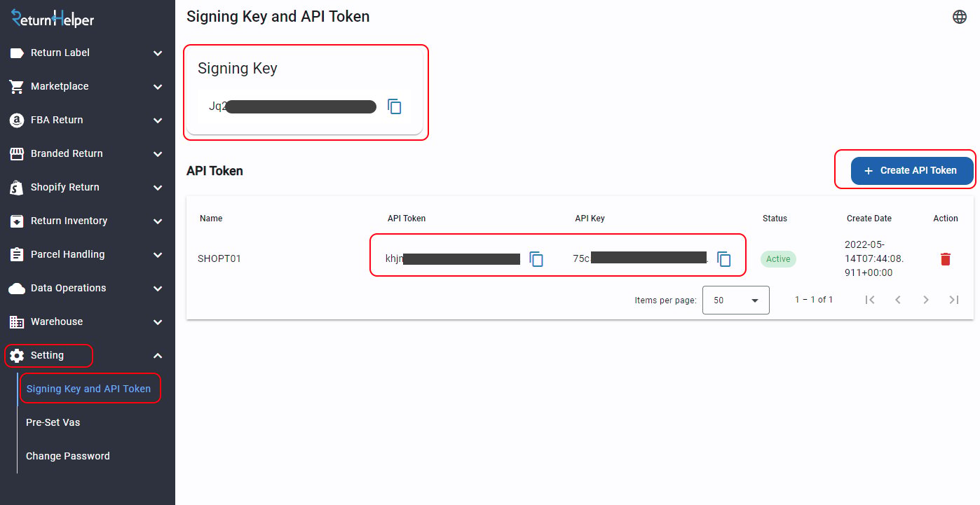Click the API Token column header
Viewport: 980px width, 505px height.
tap(407, 219)
